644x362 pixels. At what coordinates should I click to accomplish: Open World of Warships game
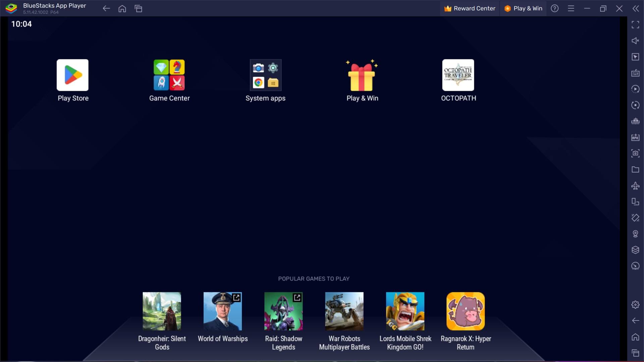[x=222, y=311]
